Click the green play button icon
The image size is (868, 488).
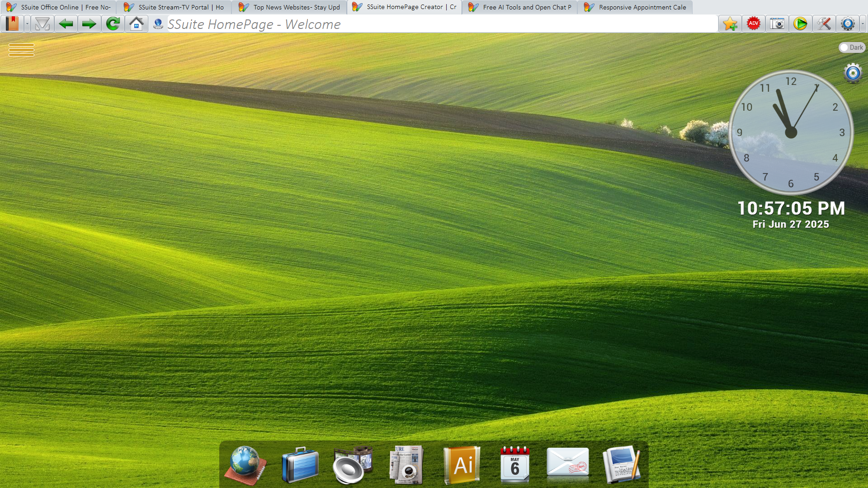point(800,23)
